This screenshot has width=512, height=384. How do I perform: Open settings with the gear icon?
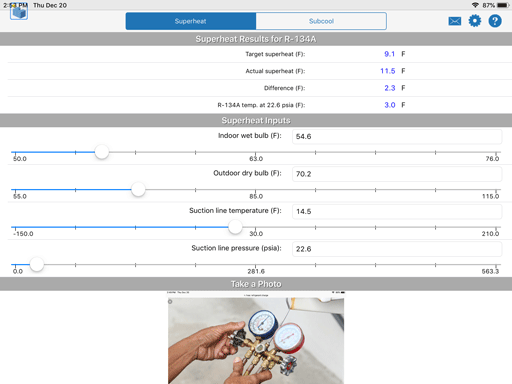click(x=475, y=21)
